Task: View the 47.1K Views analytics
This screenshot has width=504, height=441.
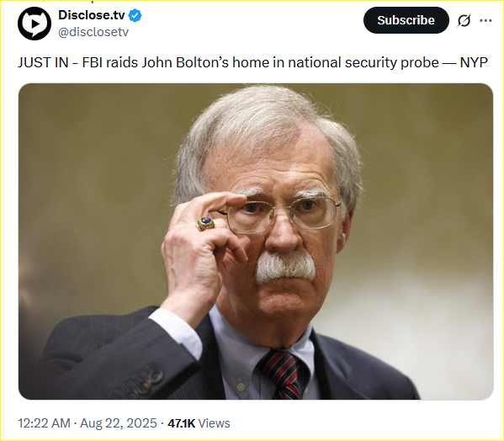Action: point(199,423)
